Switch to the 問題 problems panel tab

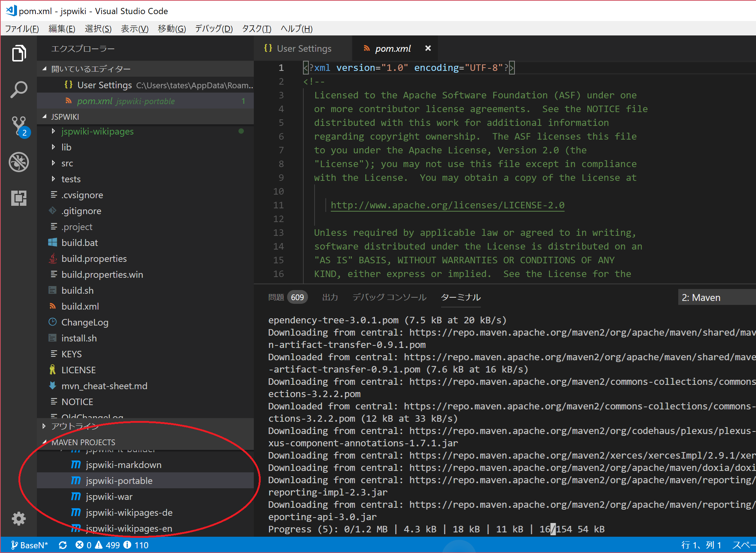(x=288, y=297)
